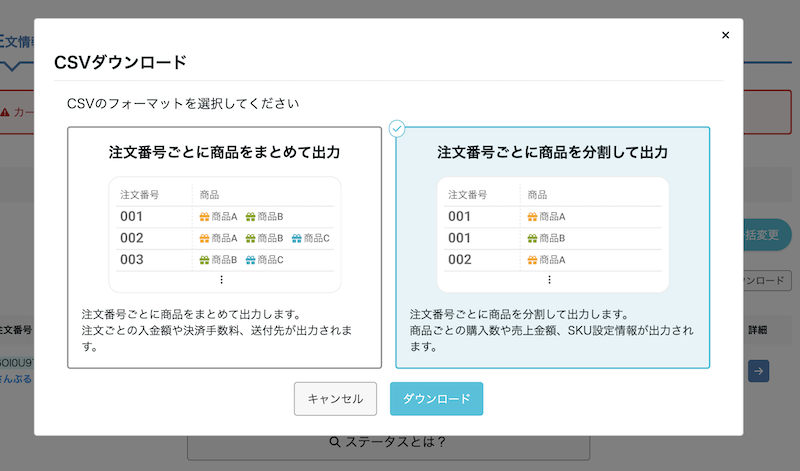800x471 pixels.
Task: Close the CSV download dialog with ×
Action: click(725, 35)
